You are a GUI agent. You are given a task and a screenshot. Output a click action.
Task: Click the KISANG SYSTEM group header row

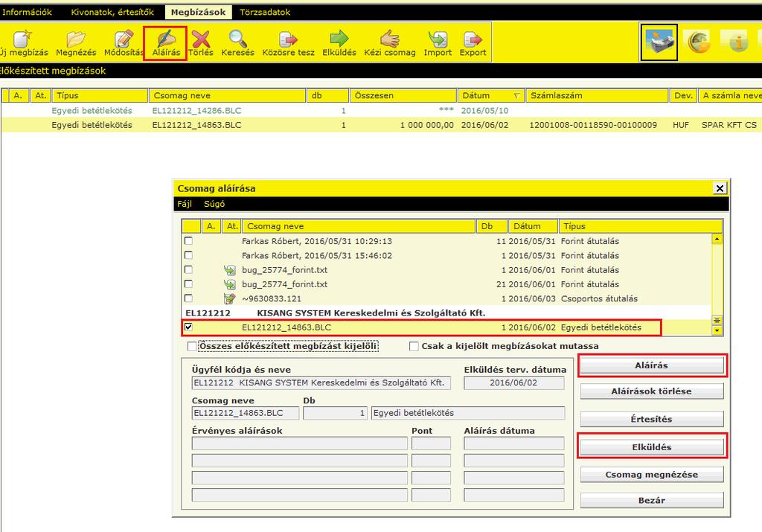446,313
